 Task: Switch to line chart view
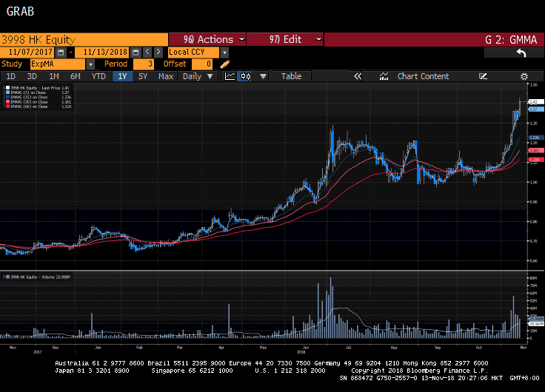coord(230,76)
